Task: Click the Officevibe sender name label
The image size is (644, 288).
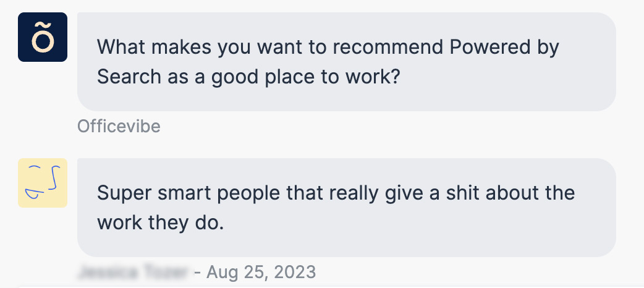Action: click(119, 126)
